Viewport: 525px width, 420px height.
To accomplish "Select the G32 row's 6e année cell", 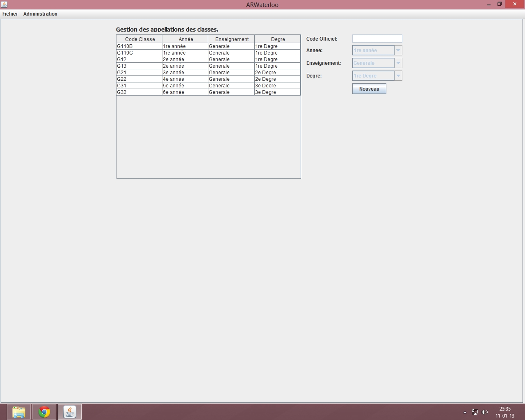I will [185, 92].
